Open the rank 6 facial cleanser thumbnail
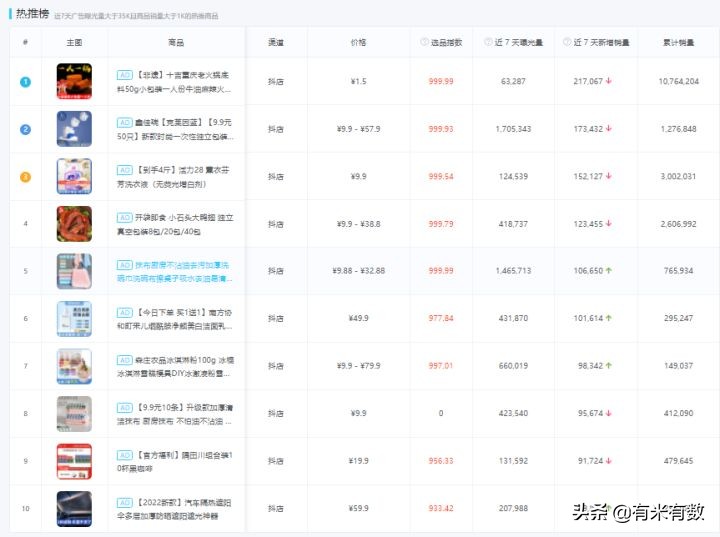This screenshot has height=537, width=720. [74, 319]
